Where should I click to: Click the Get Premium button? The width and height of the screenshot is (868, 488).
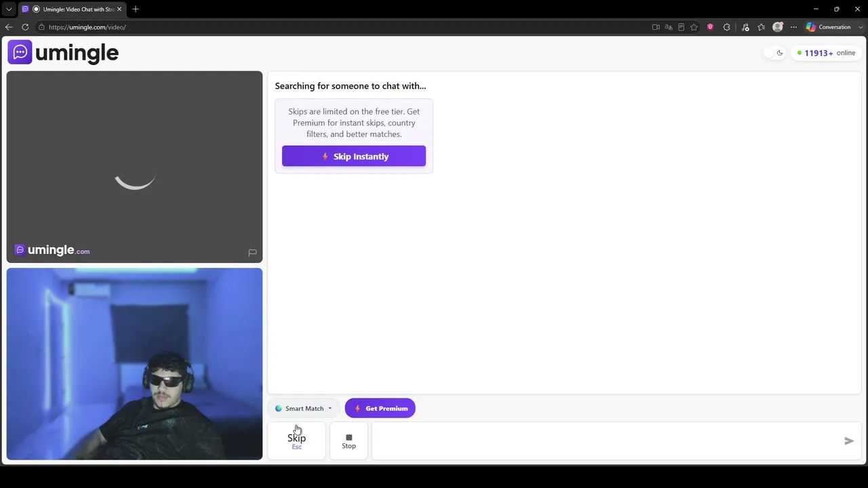tap(380, 408)
